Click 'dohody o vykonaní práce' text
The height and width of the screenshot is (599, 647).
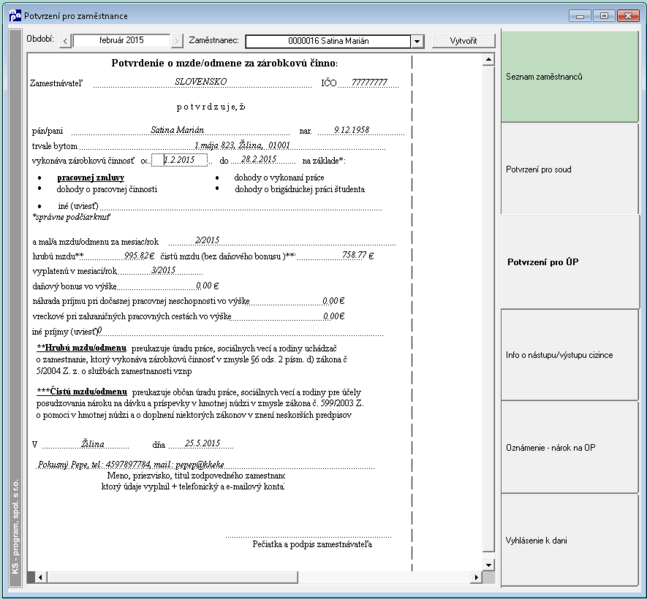(x=279, y=178)
